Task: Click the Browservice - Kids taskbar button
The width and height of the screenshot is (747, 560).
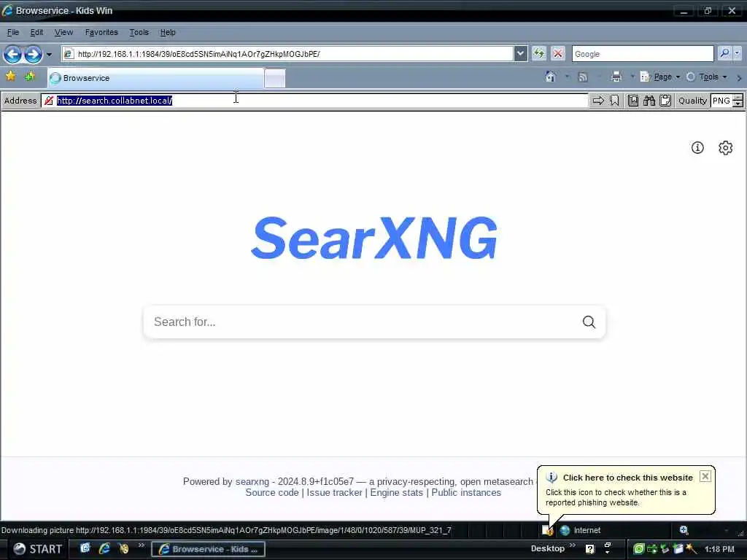Action: [208, 549]
